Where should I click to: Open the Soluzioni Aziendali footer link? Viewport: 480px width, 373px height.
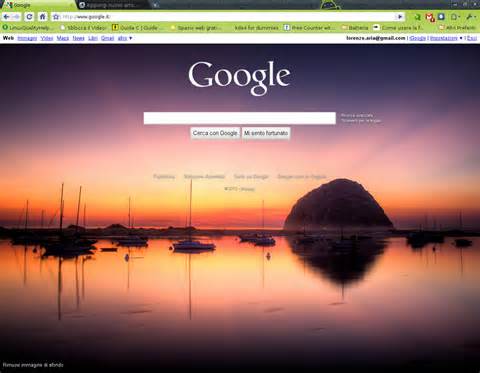[x=205, y=177]
